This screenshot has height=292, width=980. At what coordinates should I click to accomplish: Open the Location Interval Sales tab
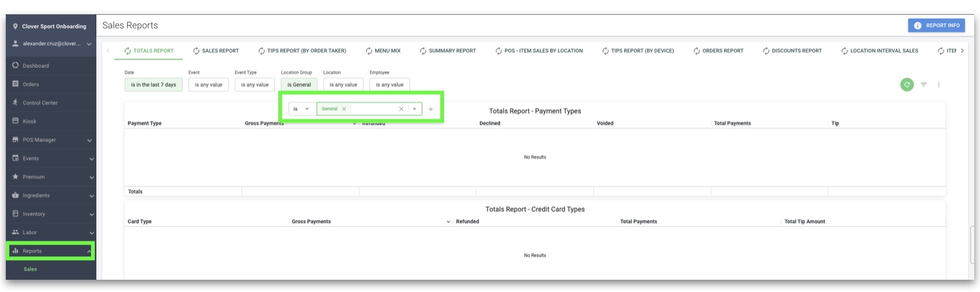(879, 50)
